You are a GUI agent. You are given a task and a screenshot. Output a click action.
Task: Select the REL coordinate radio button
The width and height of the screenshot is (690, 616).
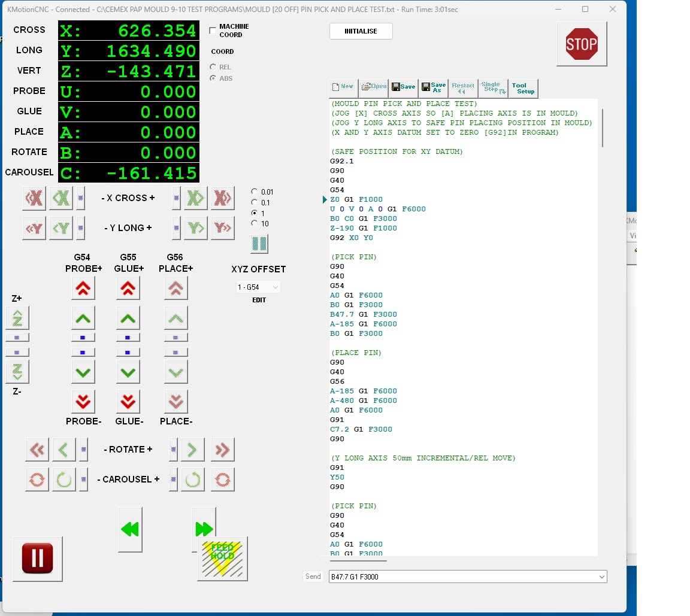(213, 67)
